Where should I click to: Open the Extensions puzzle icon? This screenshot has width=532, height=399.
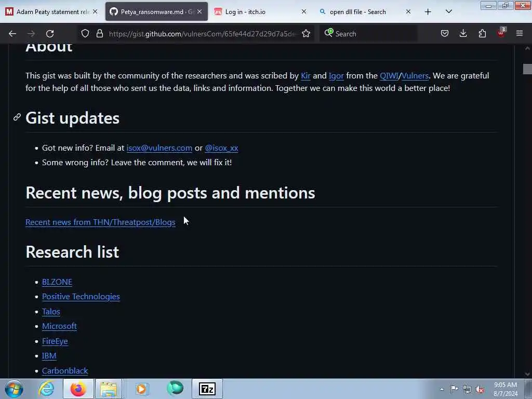pos(482,34)
